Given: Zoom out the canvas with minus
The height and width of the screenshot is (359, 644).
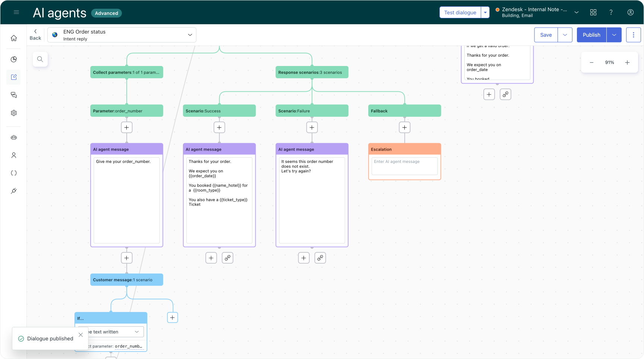Looking at the screenshot, I should [591, 63].
